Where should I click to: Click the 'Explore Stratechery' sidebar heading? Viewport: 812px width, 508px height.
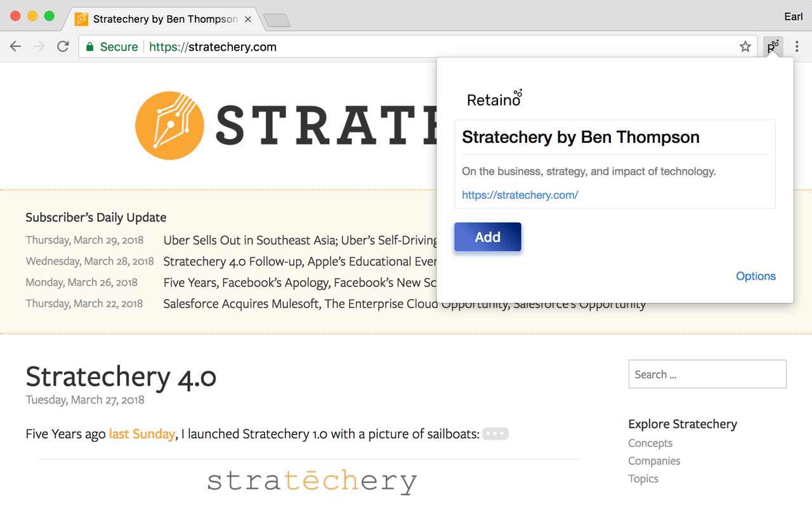click(x=683, y=424)
